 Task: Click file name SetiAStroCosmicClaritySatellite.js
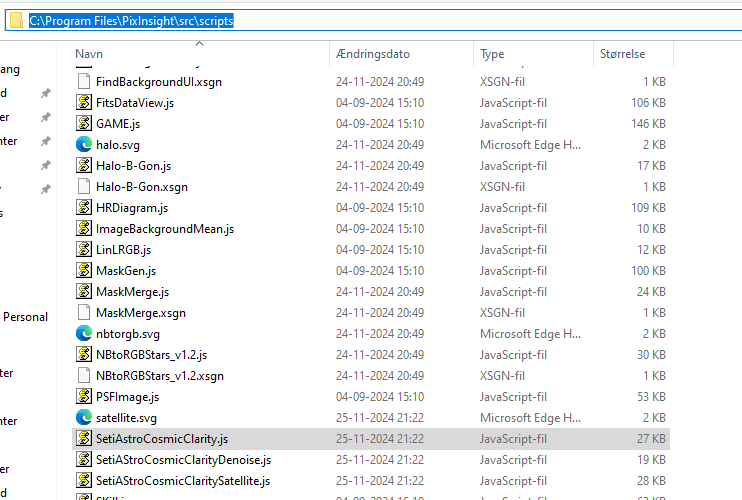click(x=183, y=481)
